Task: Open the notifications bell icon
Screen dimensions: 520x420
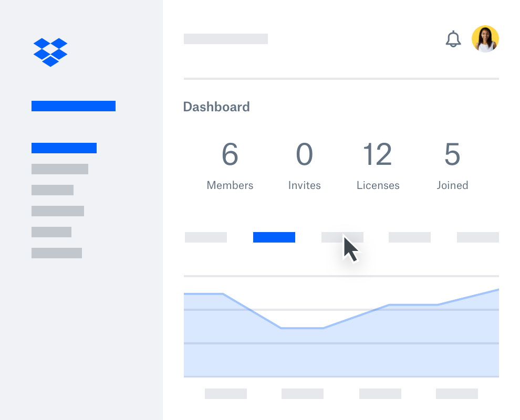Action: click(453, 39)
